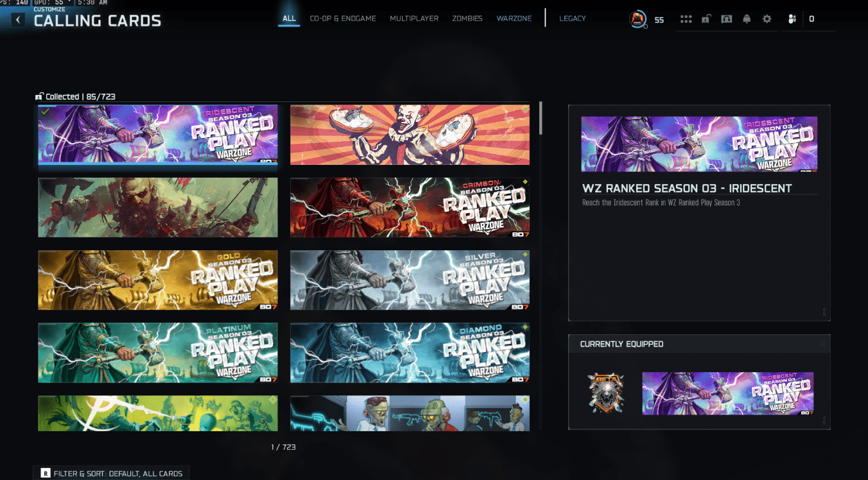This screenshot has width=868, height=480.
Task: Open the Co-op & Endgame tab
Action: point(343,19)
